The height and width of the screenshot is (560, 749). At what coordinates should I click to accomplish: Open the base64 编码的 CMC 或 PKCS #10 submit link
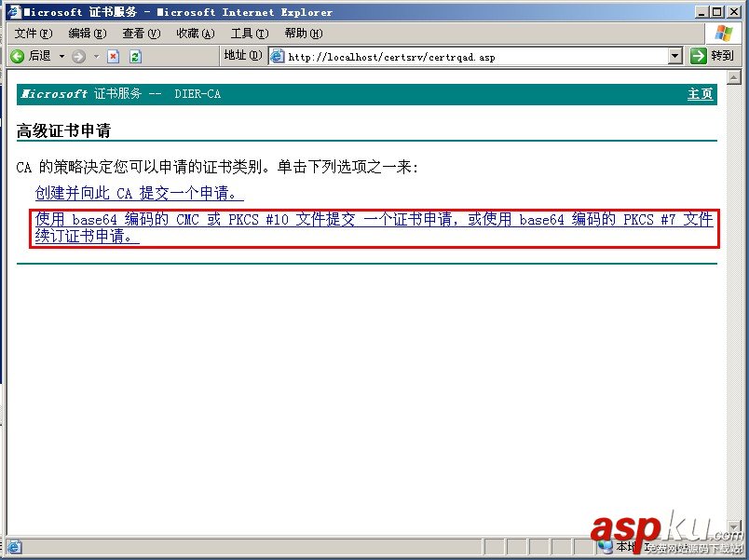(x=374, y=227)
